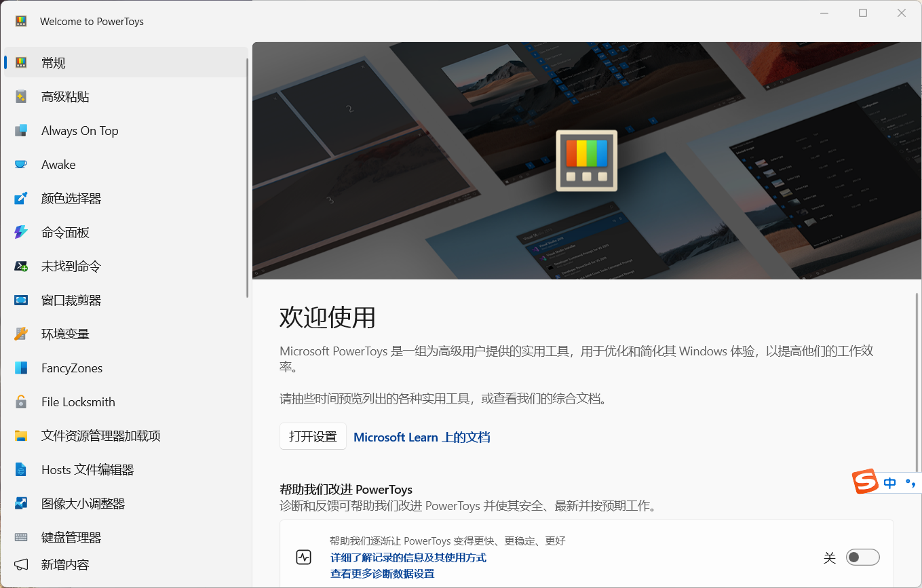The image size is (922, 588).
Task: Open 键盘管理器 using its keyboard icon
Action: 20,537
